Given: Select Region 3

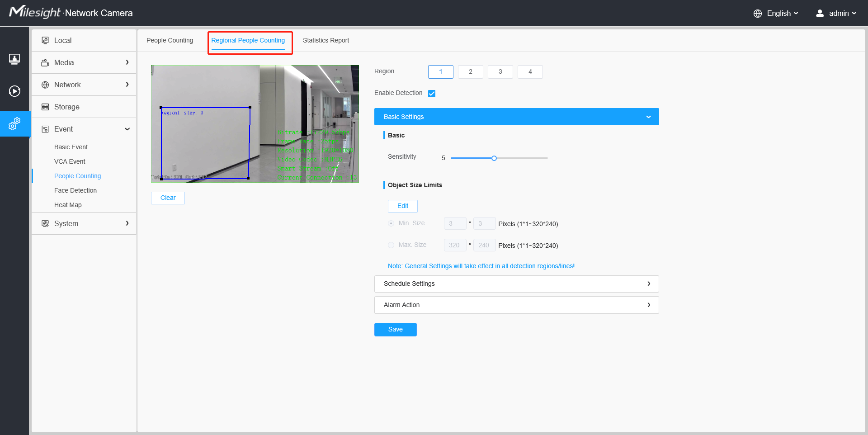Looking at the screenshot, I should click(x=500, y=72).
